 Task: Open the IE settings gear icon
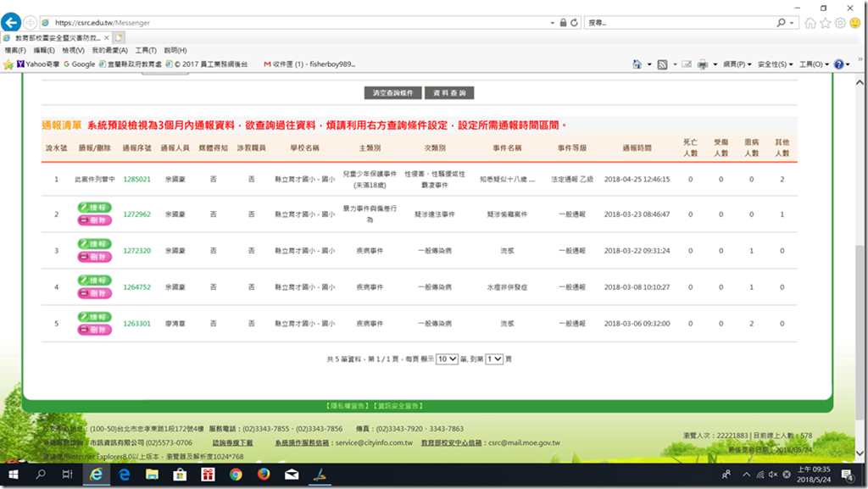point(839,23)
